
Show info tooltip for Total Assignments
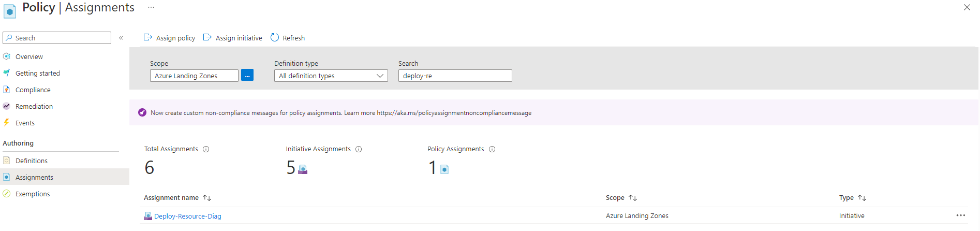[x=206, y=149]
